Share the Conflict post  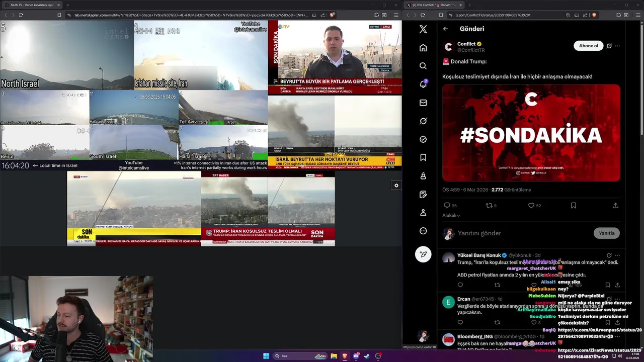point(615,206)
